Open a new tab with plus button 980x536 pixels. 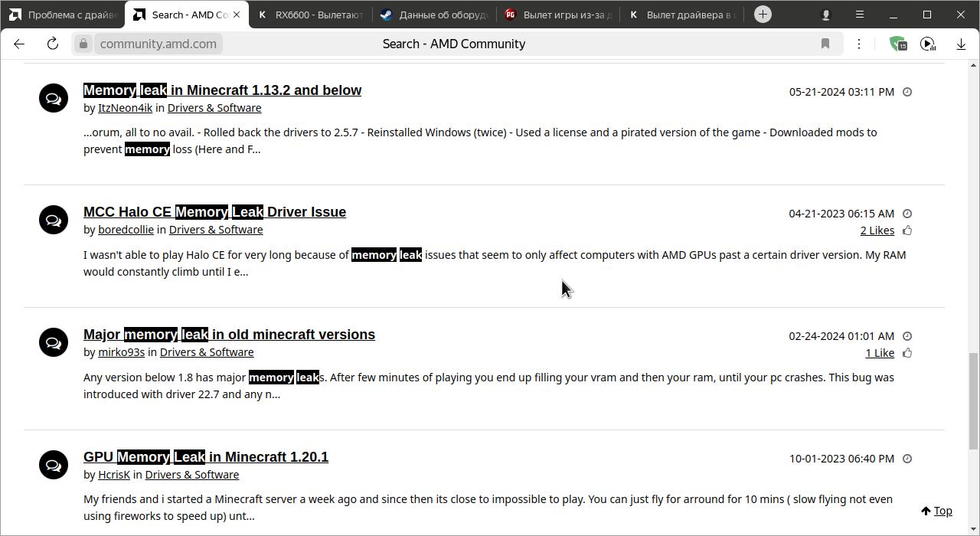pyautogui.click(x=763, y=15)
